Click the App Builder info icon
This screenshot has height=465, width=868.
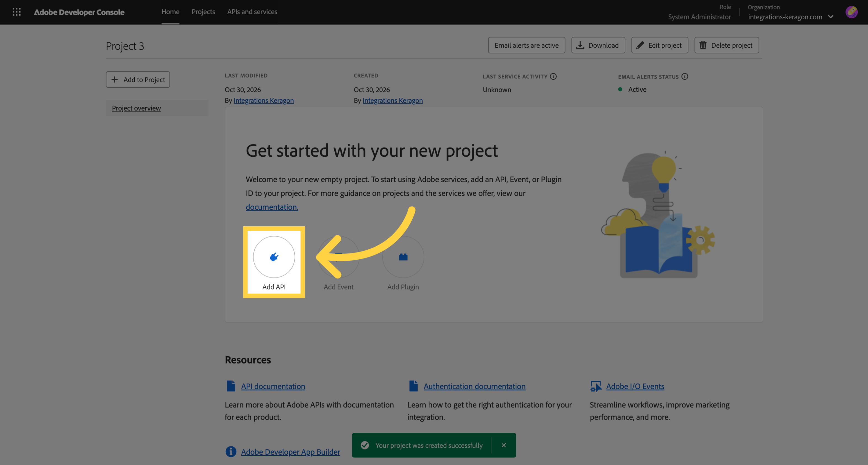click(x=231, y=451)
